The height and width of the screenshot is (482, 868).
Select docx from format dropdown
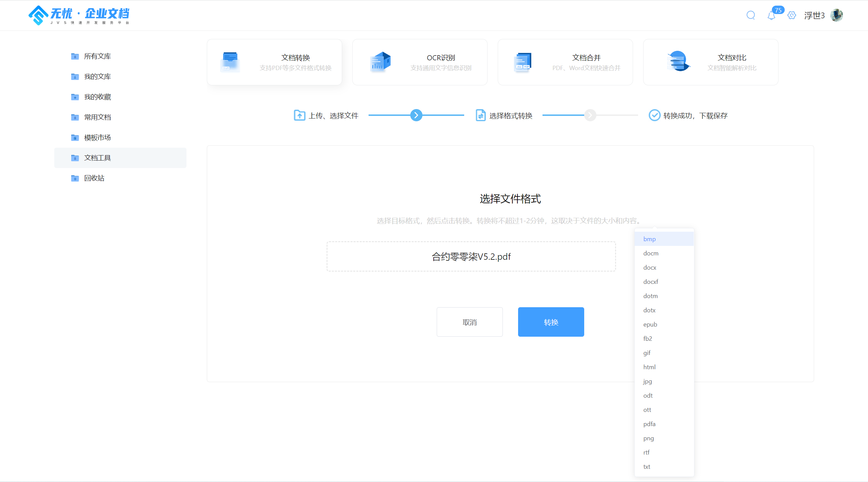(x=650, y=268)
